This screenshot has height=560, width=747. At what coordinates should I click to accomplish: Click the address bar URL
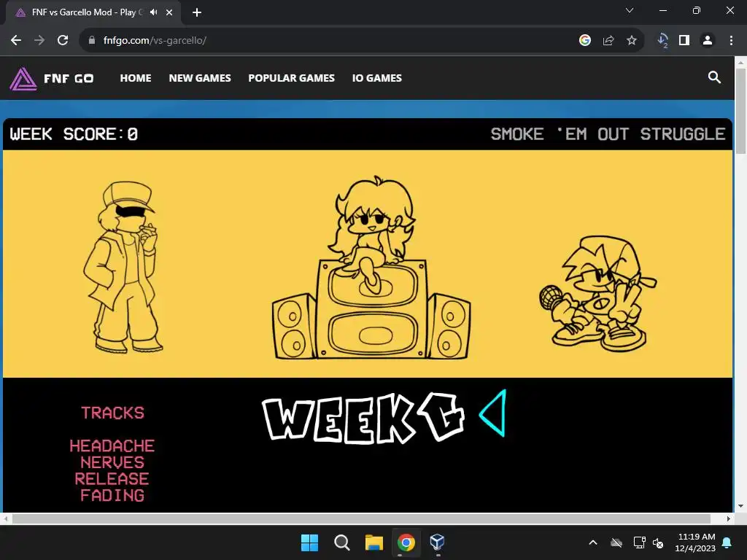click(x=155, y=41)
